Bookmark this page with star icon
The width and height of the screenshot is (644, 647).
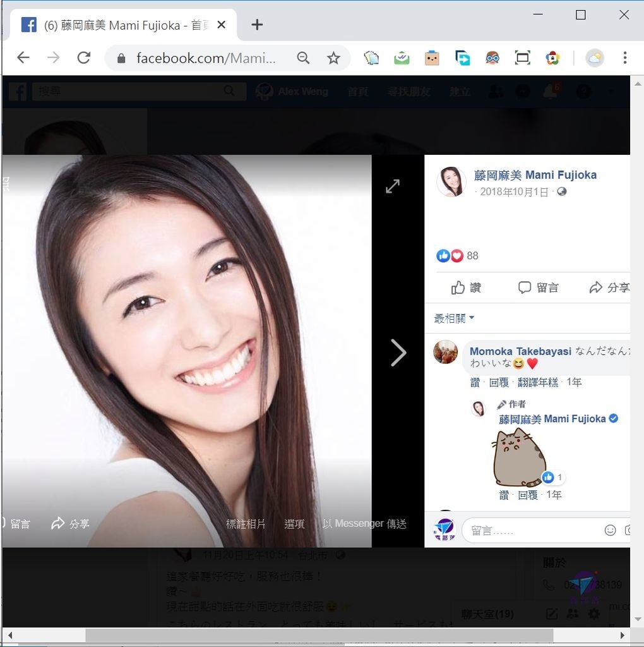333,58
